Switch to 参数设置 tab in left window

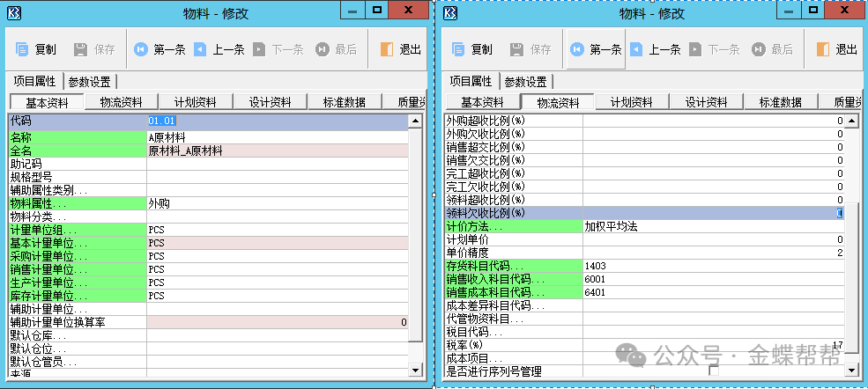(x=89, y=82)
